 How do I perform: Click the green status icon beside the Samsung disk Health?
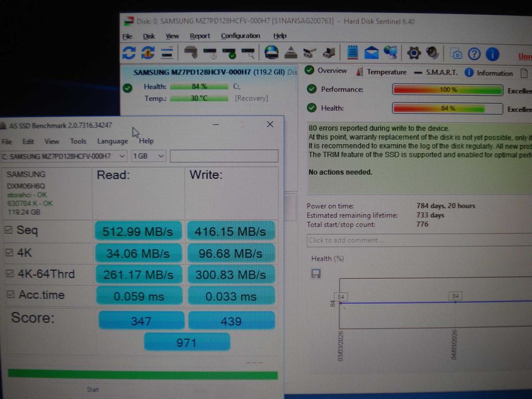click(x=128, y=88)
